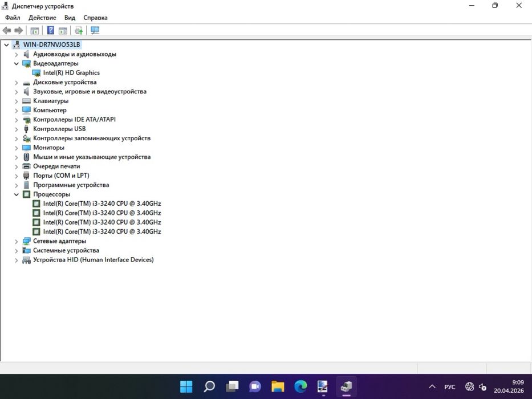Click scan for hardware changes icon
Image resolution: width=532 pixels, height=399 pixels.
[95, 31]
